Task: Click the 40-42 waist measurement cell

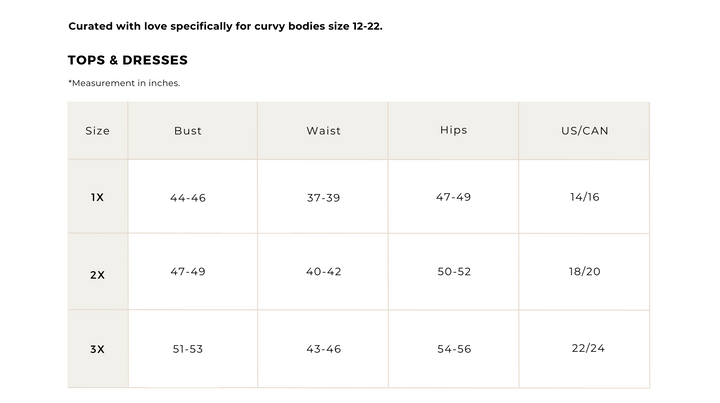Action: point(324,272)
